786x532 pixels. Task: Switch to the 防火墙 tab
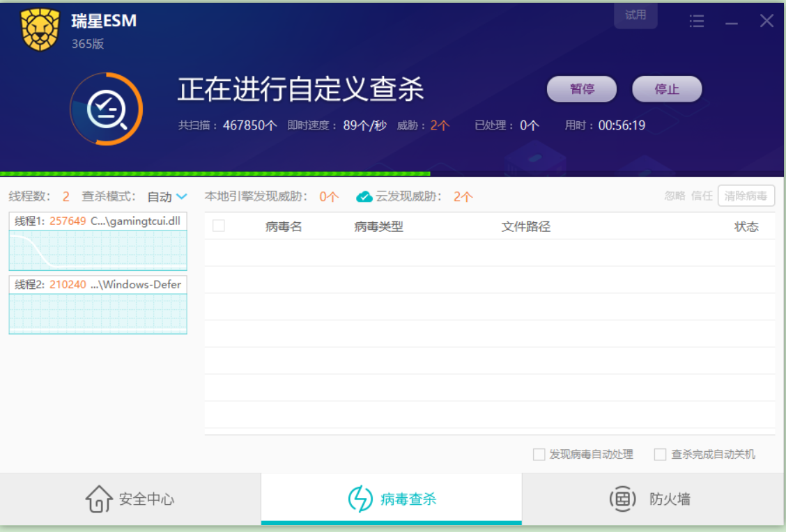(x=653, y=499)
